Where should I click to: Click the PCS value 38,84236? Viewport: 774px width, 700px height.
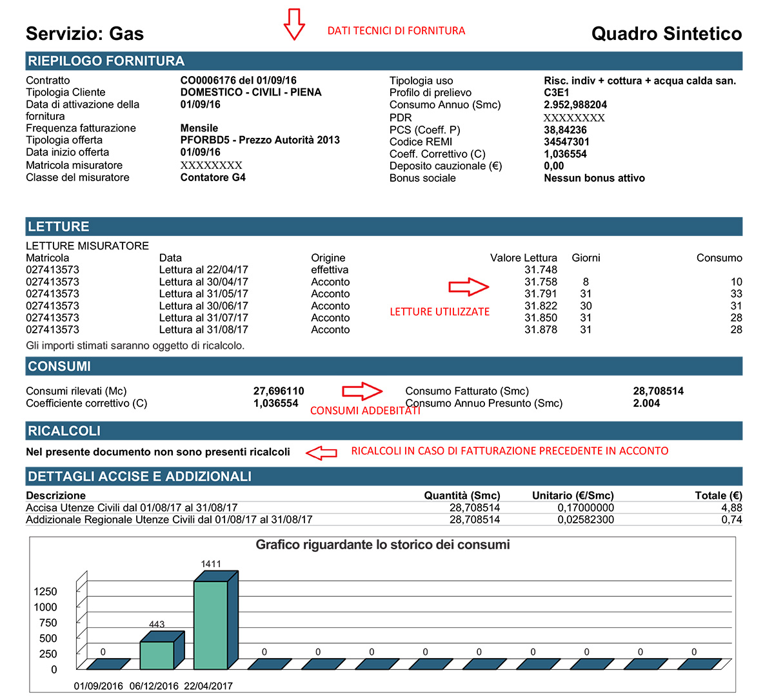pyautogui.click(x=566, y=130)
